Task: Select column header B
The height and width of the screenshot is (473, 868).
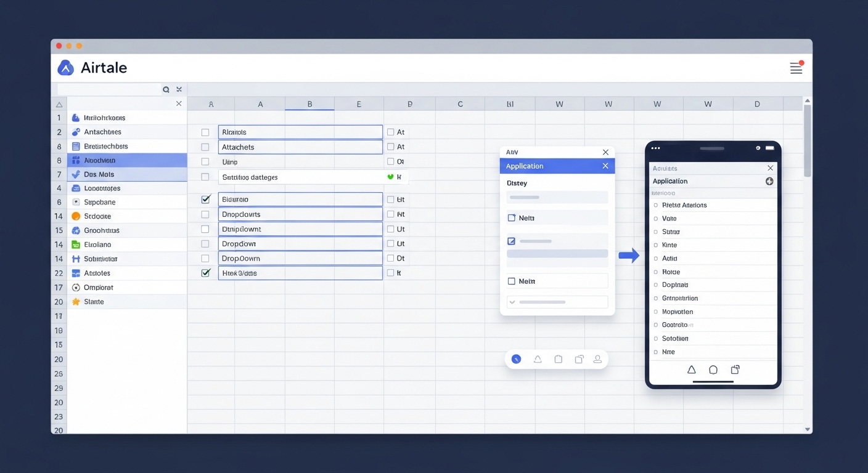Action: click(309, 105)
